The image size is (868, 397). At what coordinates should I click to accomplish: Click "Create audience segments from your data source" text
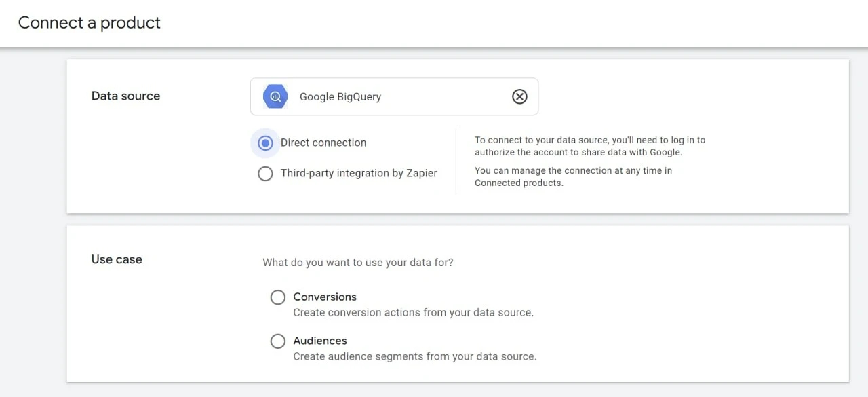(x=414, y=356)
